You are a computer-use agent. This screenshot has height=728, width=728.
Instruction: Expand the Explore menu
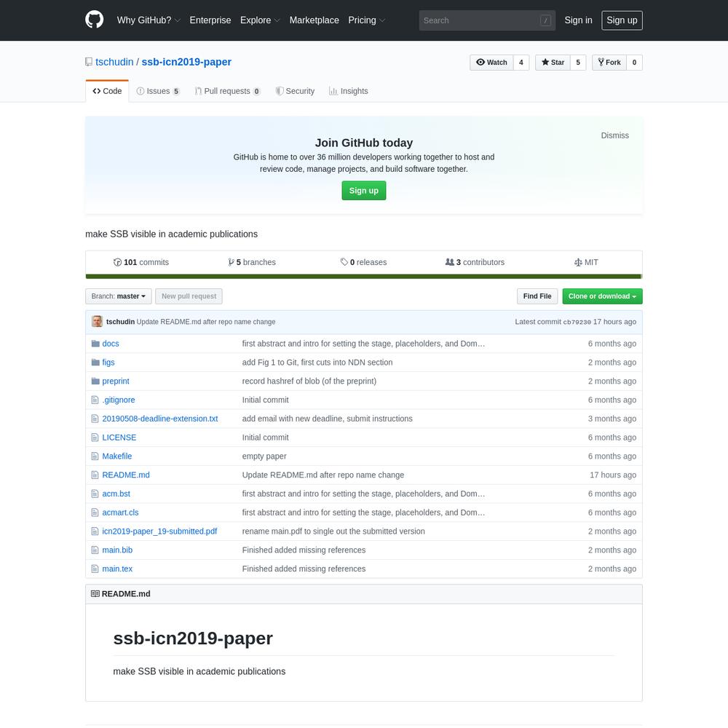(x=260, y=20)
